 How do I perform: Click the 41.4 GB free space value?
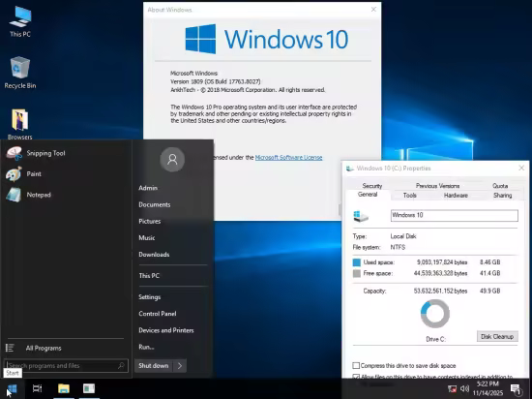click(490, 273)
